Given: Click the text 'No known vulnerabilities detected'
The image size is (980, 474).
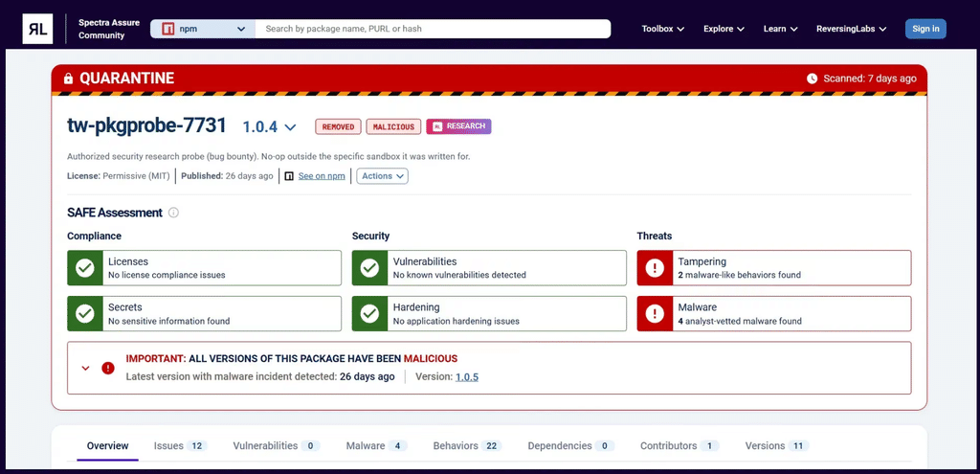Looking at the screenshot, I should click(459, 275).
